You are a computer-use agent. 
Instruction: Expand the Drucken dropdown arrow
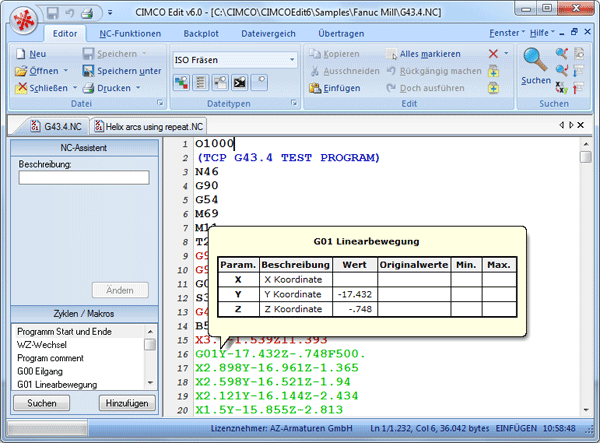138,88
